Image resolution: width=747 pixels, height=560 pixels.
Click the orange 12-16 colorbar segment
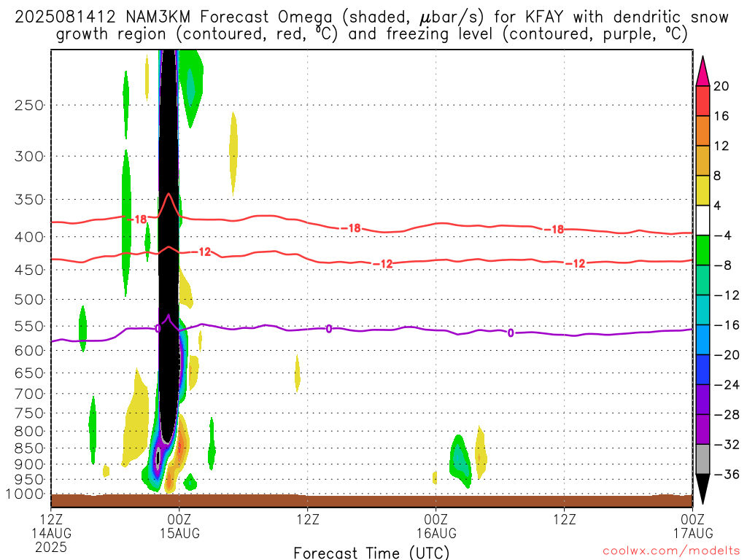pos(703,131)
